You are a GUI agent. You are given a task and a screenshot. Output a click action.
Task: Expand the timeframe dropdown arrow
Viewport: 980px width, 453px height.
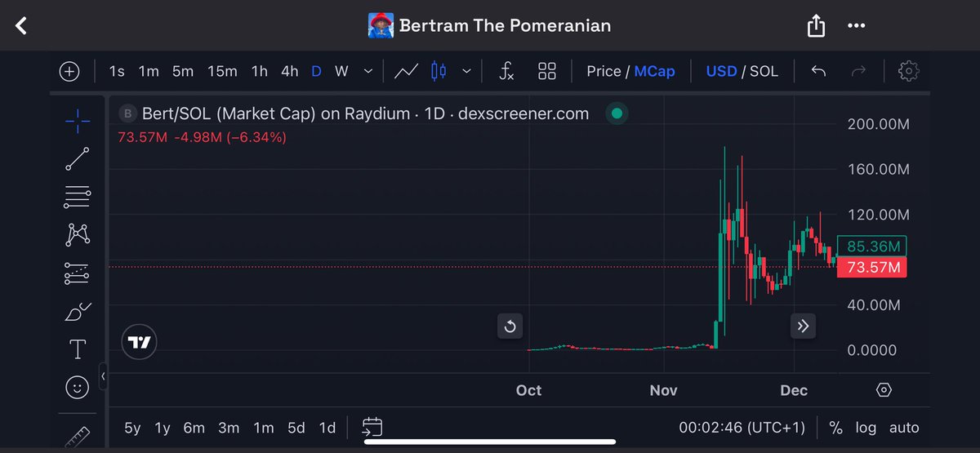point(369,71)
